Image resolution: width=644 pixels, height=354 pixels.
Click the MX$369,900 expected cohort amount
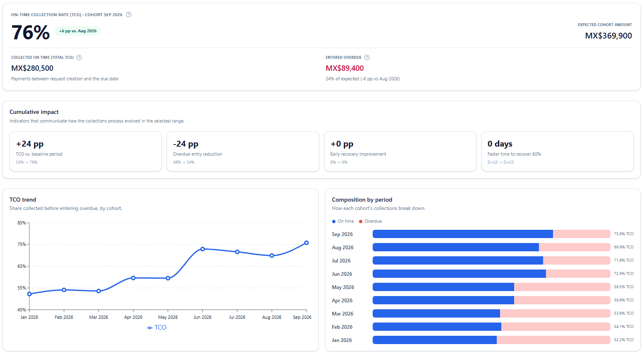(608, 36)
